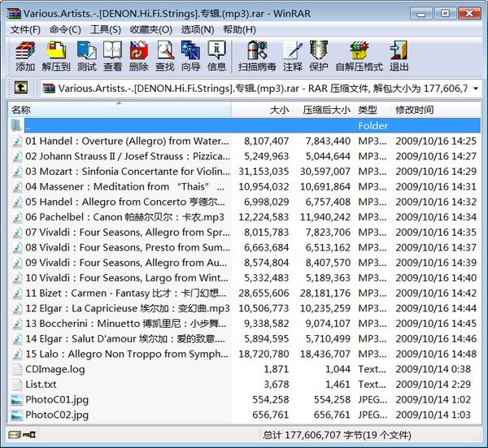Click the up one level arrow button
Image resolution: width=488 pixels, height=448 pixels.
point(21,88)
